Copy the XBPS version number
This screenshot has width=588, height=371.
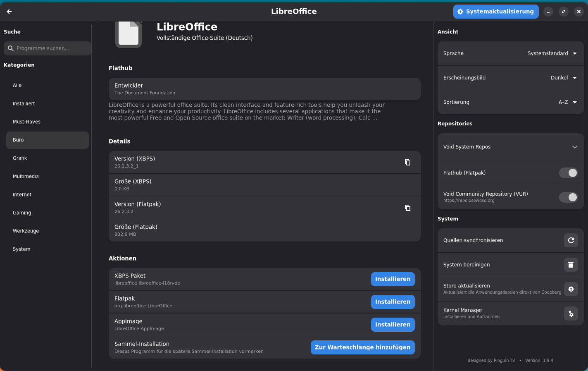(x=407, y=162)
